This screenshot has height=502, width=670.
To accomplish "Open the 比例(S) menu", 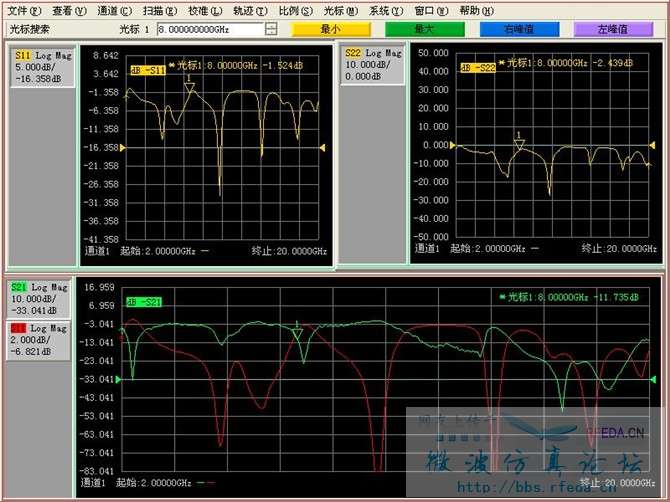I will (x=296, y=11).
